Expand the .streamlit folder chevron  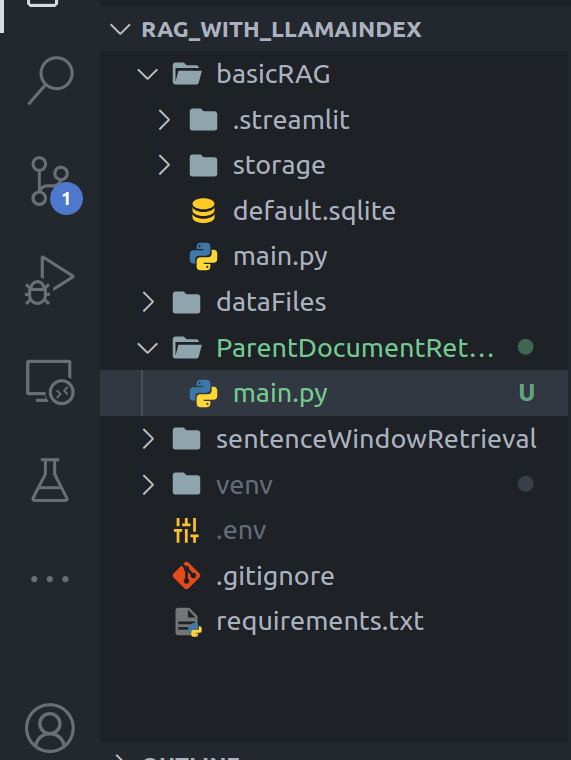[164, 120]
